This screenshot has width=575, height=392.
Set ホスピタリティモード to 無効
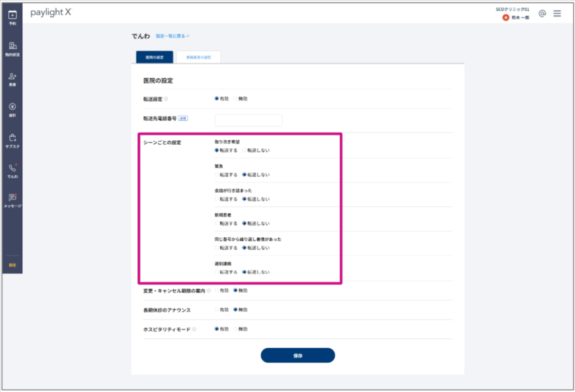(235, 329)
